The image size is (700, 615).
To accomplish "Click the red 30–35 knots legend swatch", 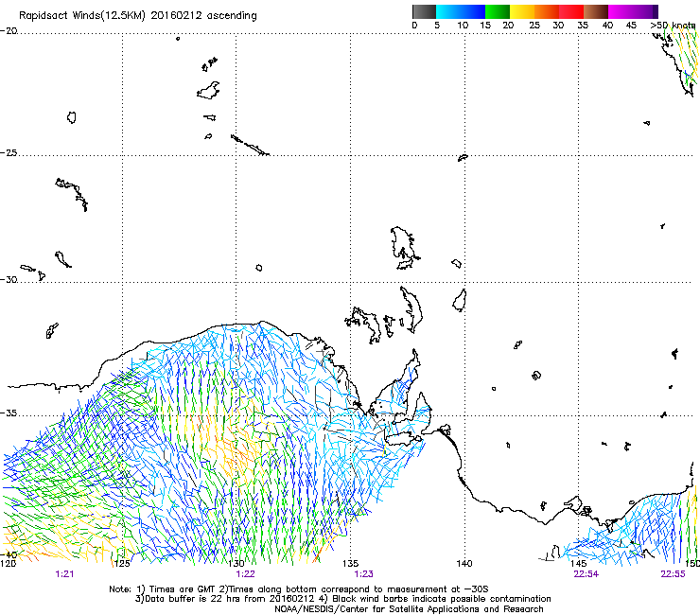I will coord(571,11).
